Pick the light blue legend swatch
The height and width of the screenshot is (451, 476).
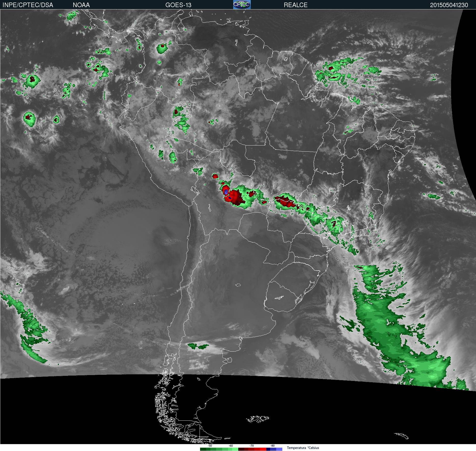(279, 449)
